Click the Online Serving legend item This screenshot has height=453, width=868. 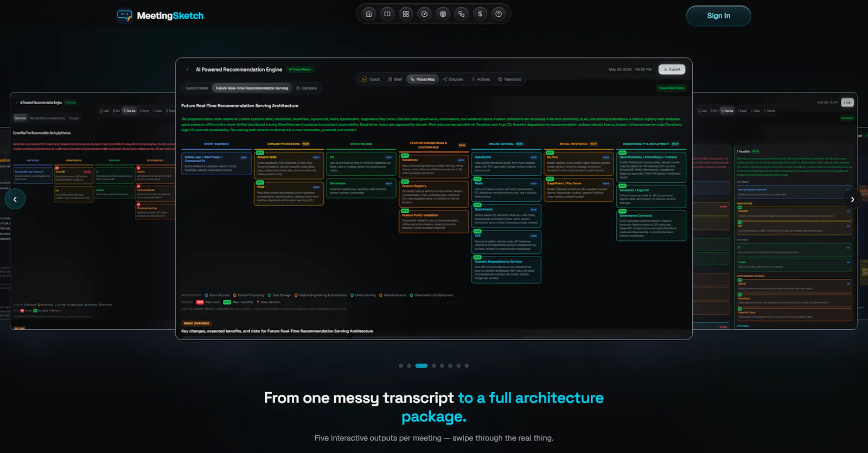pos(363,295)
